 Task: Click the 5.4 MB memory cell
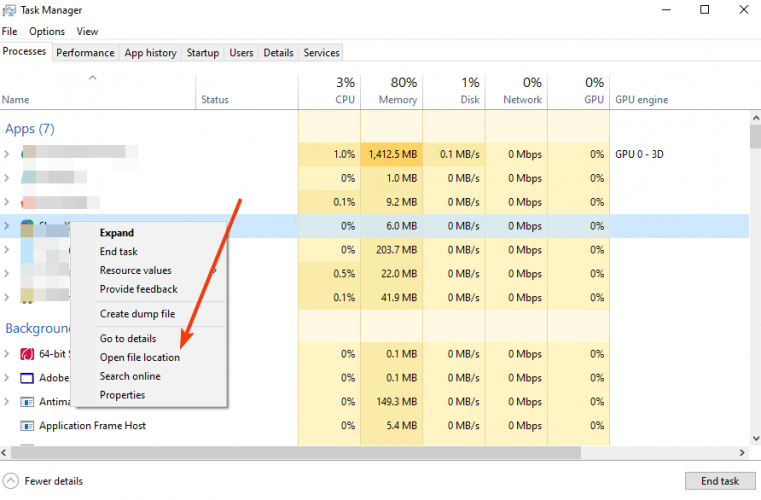coord(391,426)
